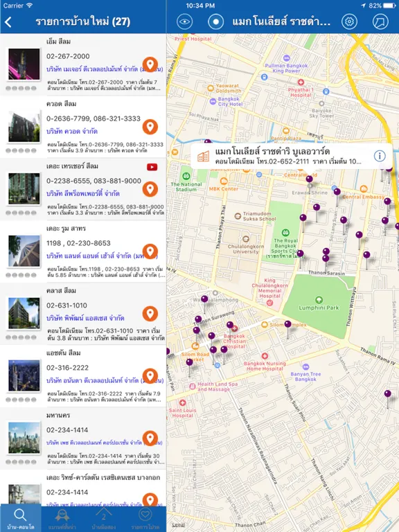
Task: Tap rating dots under เอ็ม สีลม
Action: 21,88
